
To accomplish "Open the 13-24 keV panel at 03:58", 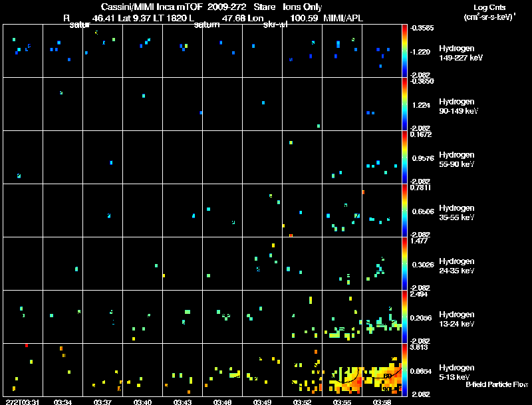I will tap(382, 317).
